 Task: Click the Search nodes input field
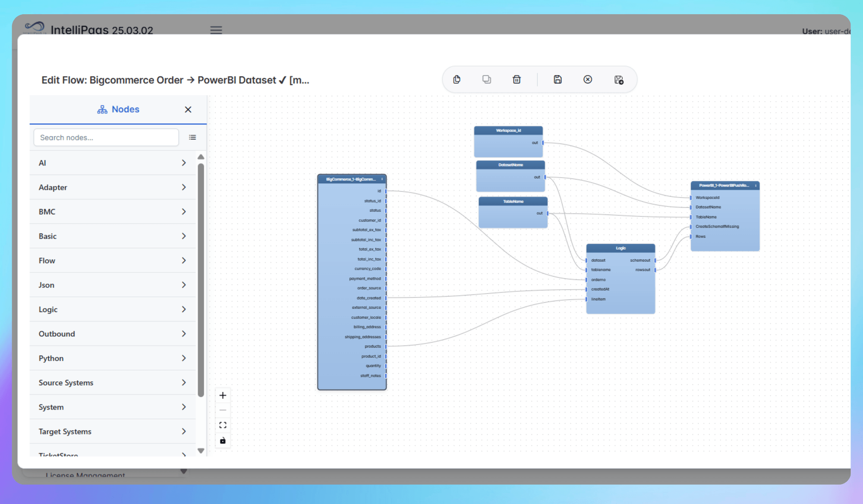pos(106,137)
